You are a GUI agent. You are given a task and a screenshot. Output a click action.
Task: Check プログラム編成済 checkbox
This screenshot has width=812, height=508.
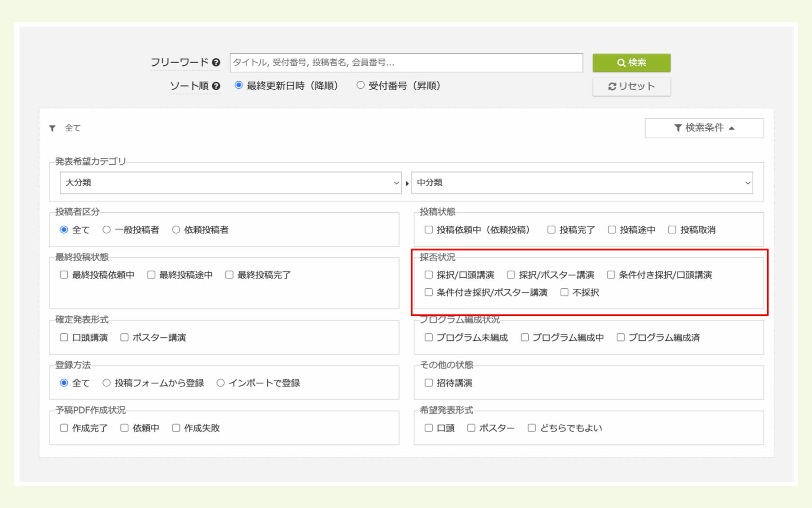pos(620,338)
